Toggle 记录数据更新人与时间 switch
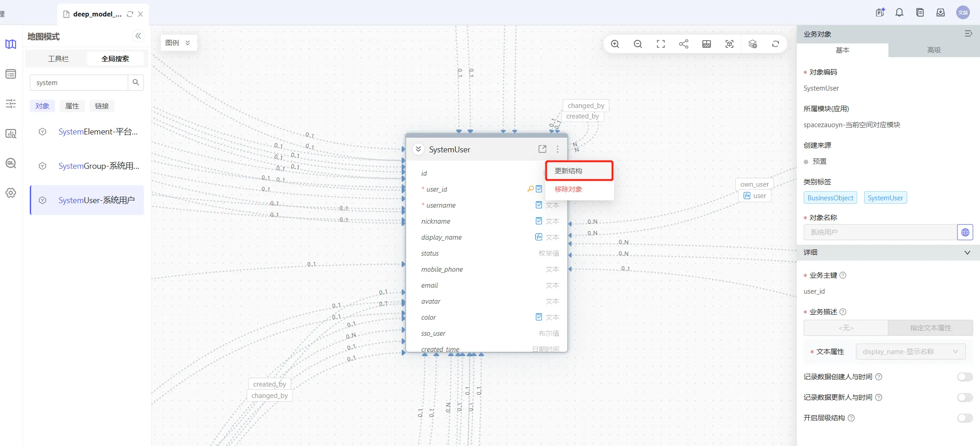This screenshot has height=446, width=980. pos(964,398)
